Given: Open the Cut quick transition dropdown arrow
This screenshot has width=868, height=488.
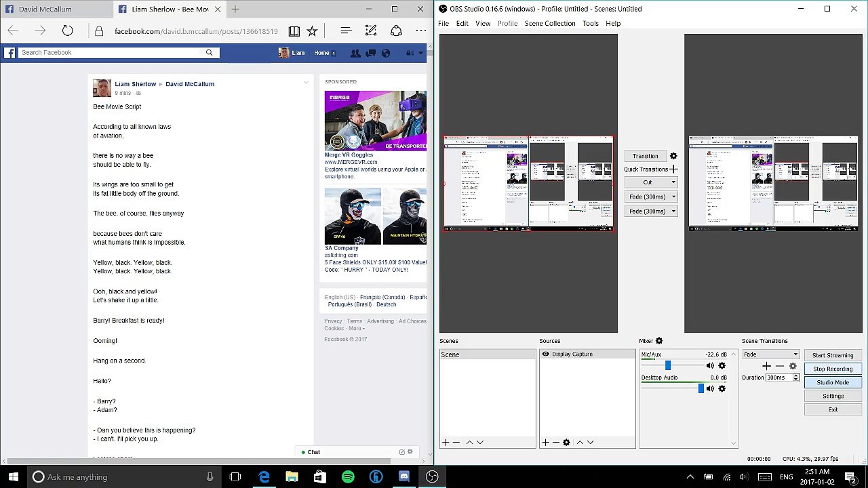Looking at the screenshot, I should coord(673,182).
